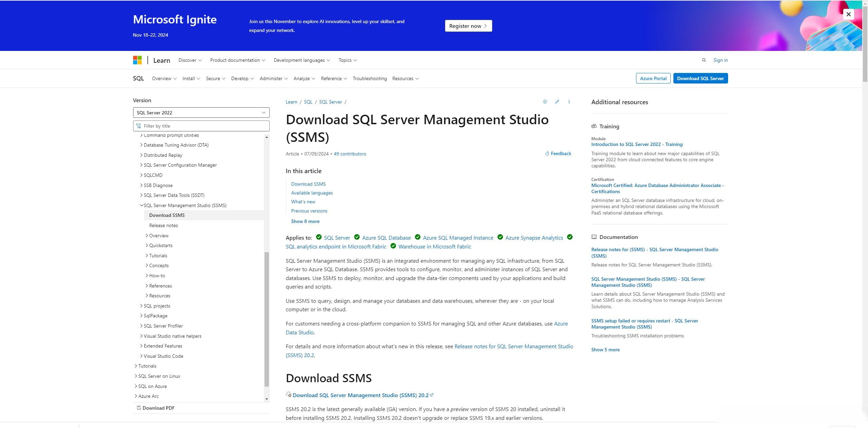
Task: Click the sidebar tree scrollbar thumb
Action: (x=267, y=319)
